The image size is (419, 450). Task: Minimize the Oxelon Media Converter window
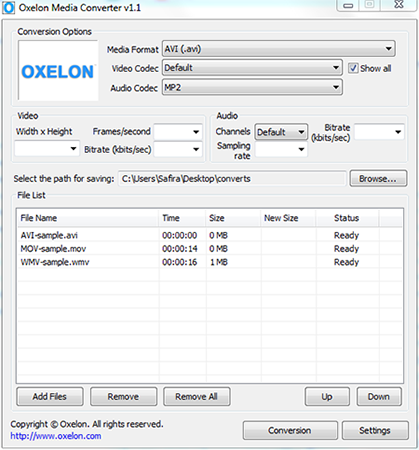pyautogui.click(x=348, y=5)
